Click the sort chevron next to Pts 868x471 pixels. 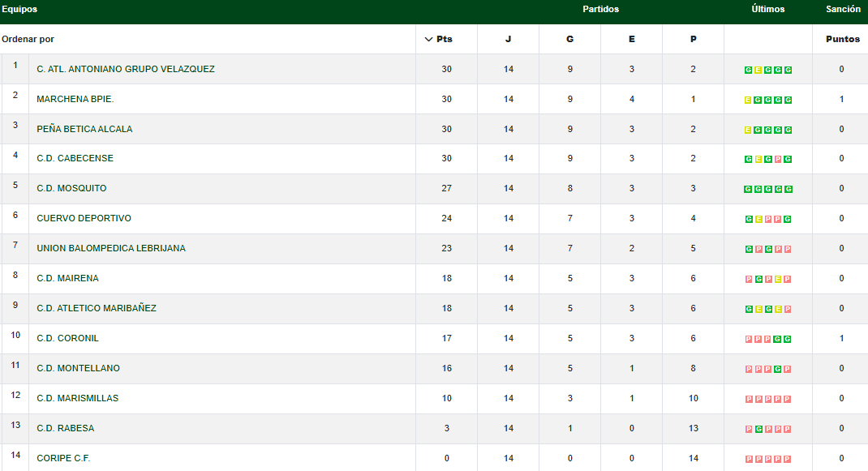point(428,39)
